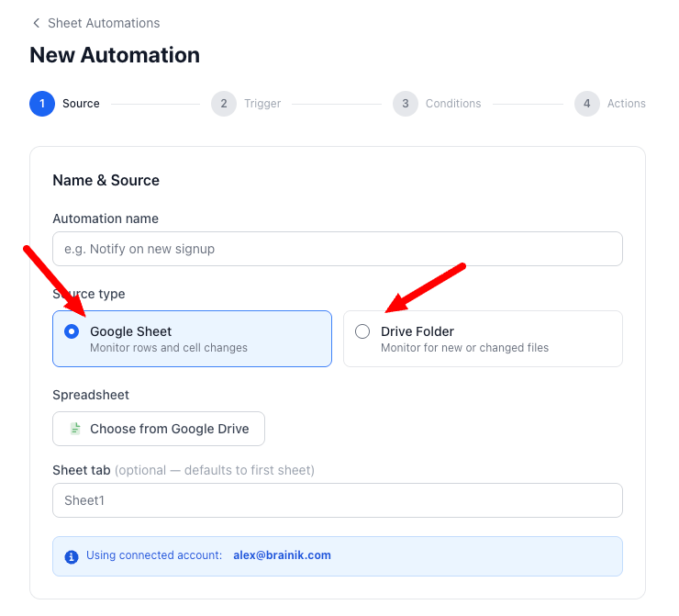The width and height of the screenshot is (679, 616).
Task: Select step 1 Source circle
Action: (x=42, y=104)
